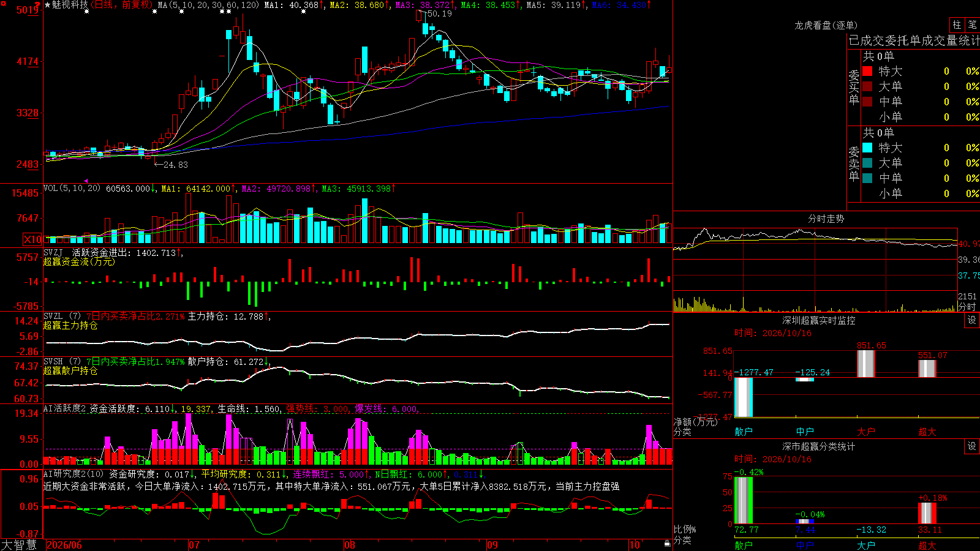Switch order view with the 柱 button
The width and height of the screenshot is (980, 551).
point(957,25)
